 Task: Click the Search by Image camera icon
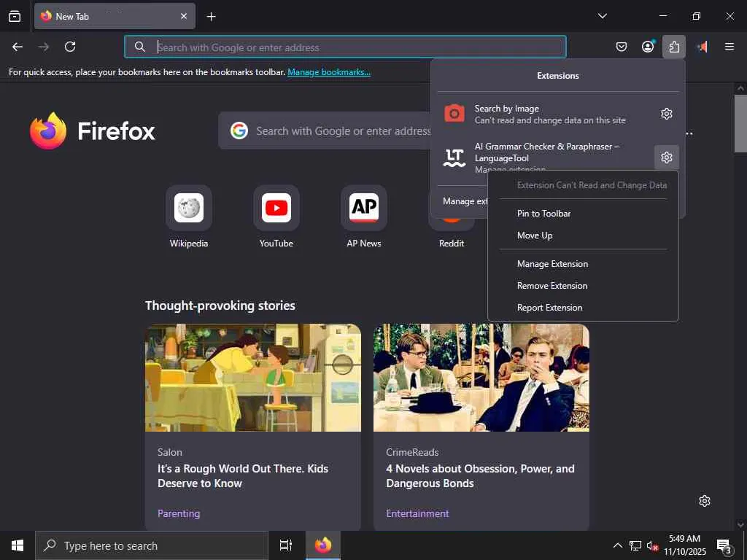point(454,114)
